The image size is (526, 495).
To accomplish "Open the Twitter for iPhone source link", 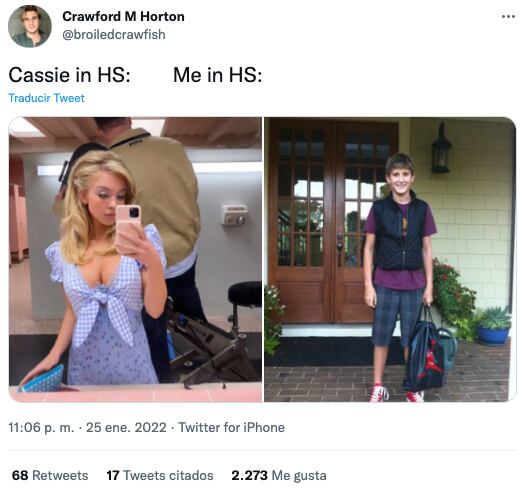I will click(x=231, y=427).
